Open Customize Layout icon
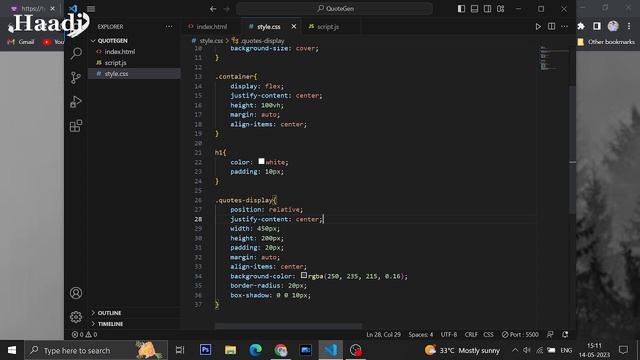Screen dimensions: 640x360 (500, 9)
